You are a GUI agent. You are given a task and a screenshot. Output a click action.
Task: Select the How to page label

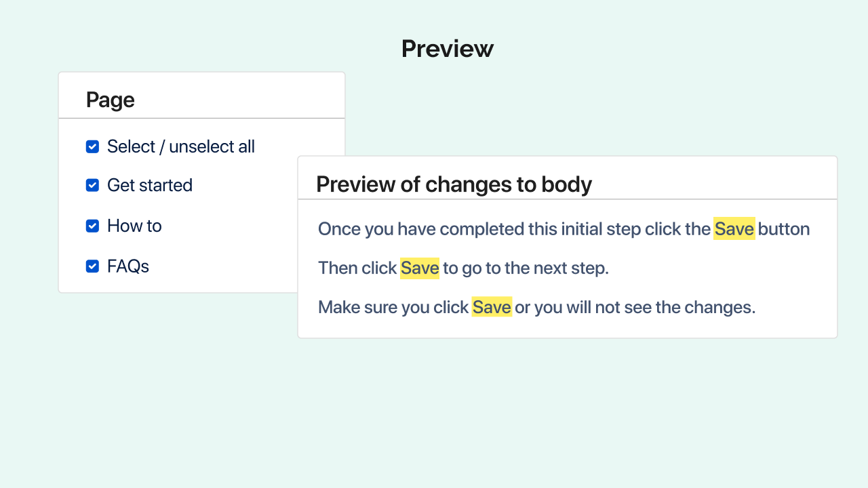coord(134,226)
